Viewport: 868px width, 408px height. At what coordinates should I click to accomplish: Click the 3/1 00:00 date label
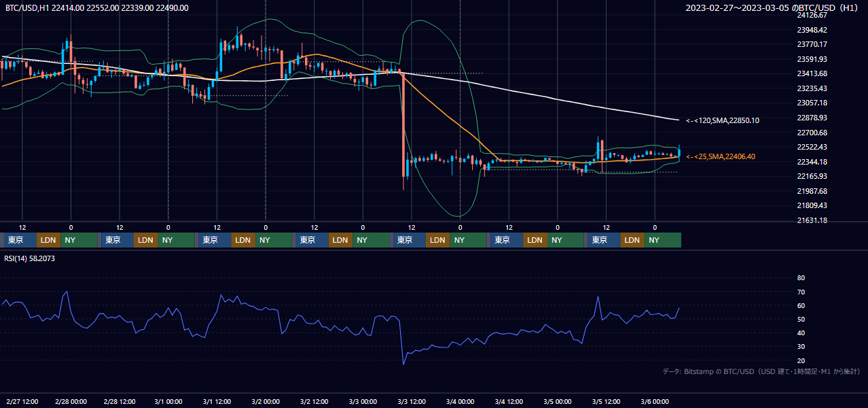click(168, 401)
